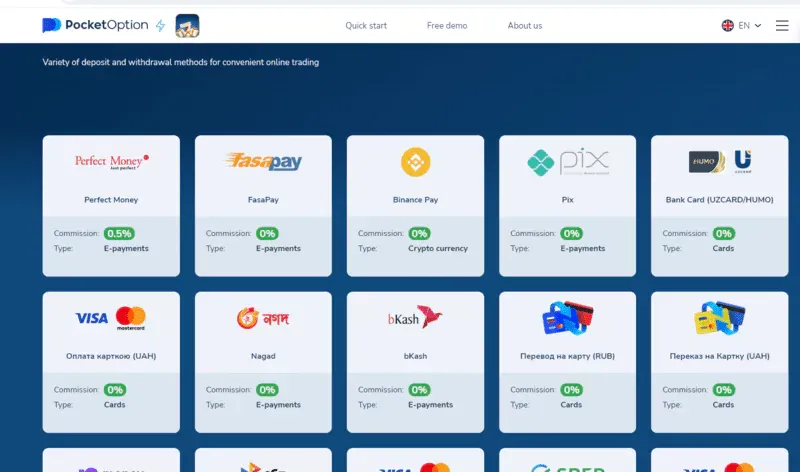
Task: Click the Perfect Money logo
Action: (x=112, y=162)
